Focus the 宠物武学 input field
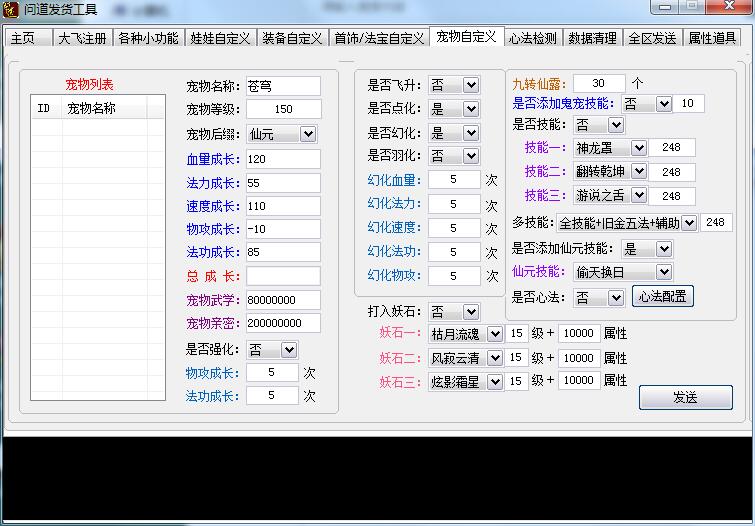This screenshot has height=526, width=755. click(282, 299)
